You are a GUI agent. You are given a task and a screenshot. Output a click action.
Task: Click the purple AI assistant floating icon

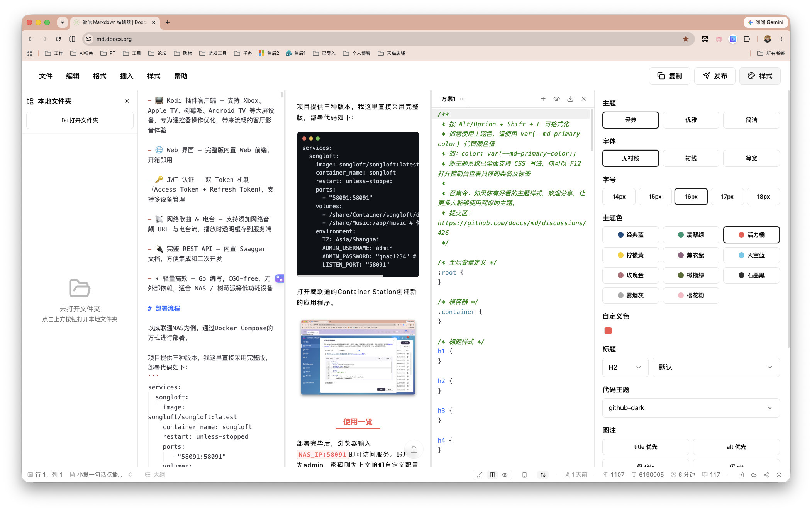[x=279, y=278]
